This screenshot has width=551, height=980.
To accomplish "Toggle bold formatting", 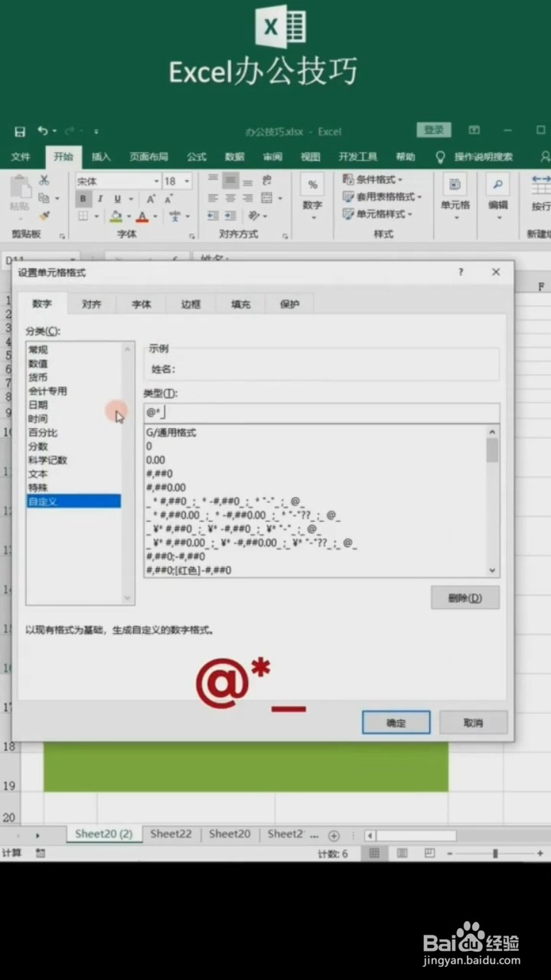I will pos(83,199).
